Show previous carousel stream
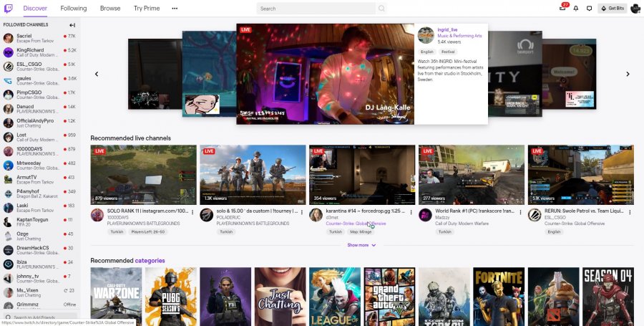Screen dimensions: 644x326 [97, 74]
